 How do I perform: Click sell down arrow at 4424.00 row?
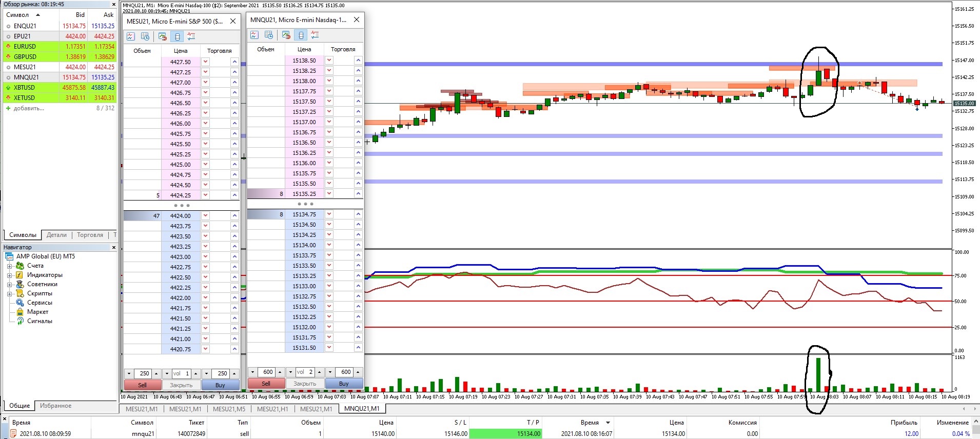[x=206, y=216]
